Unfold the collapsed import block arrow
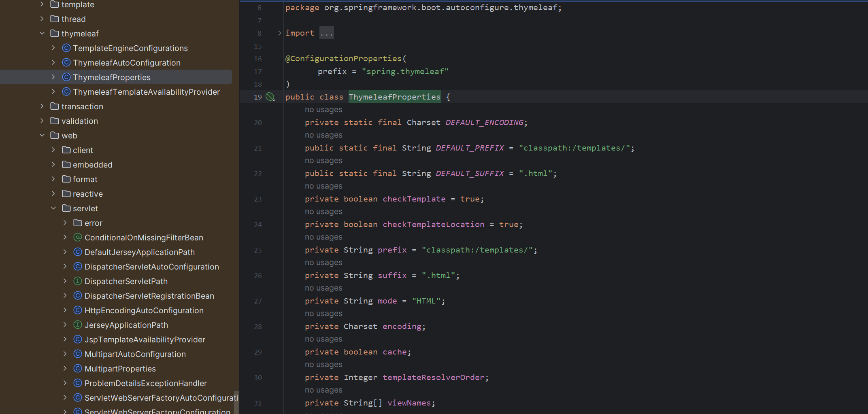Screen dimensions: 868x414 [x=279, y=33]
